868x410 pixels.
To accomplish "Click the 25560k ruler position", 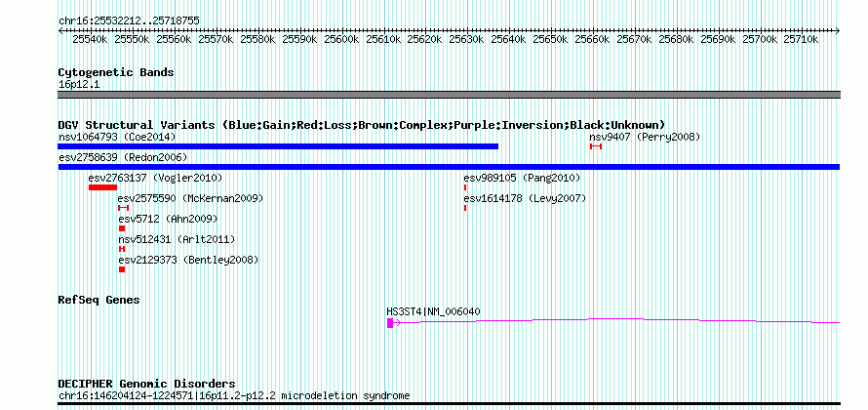I will (x=174, y=40).
